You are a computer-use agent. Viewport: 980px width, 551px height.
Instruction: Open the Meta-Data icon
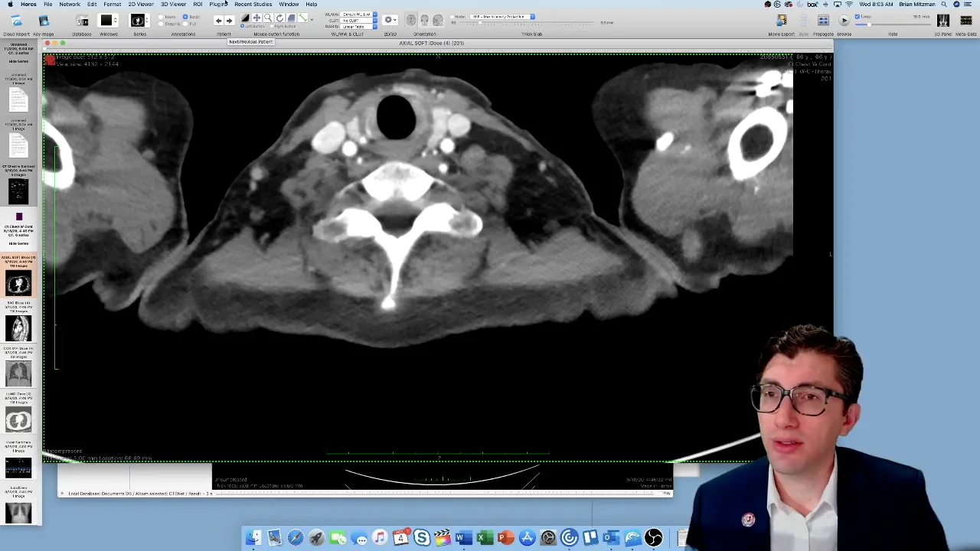[x=965, y=21]
